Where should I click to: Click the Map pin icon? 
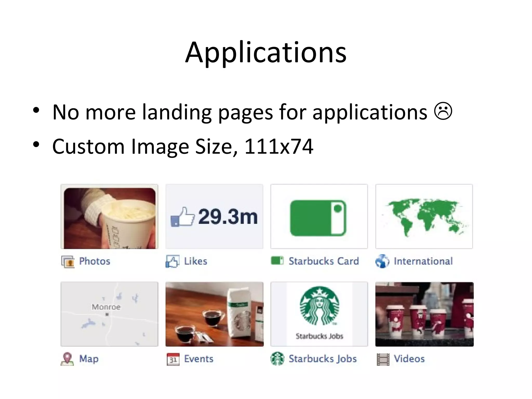pyautogui.click(x=67, y=359)
